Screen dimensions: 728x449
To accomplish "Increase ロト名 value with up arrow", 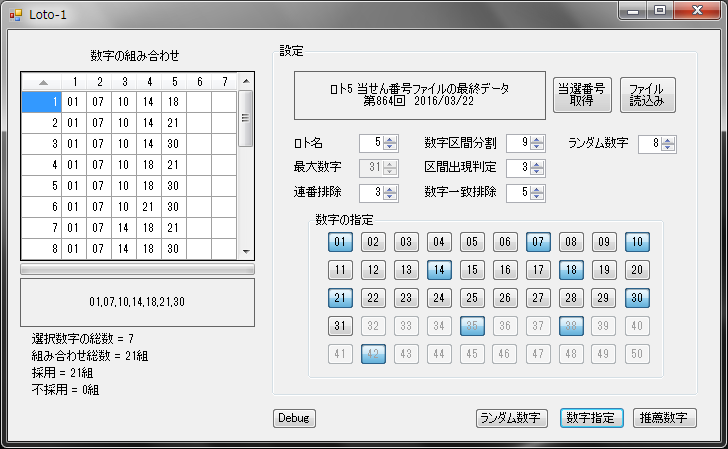I will [390, 139].
